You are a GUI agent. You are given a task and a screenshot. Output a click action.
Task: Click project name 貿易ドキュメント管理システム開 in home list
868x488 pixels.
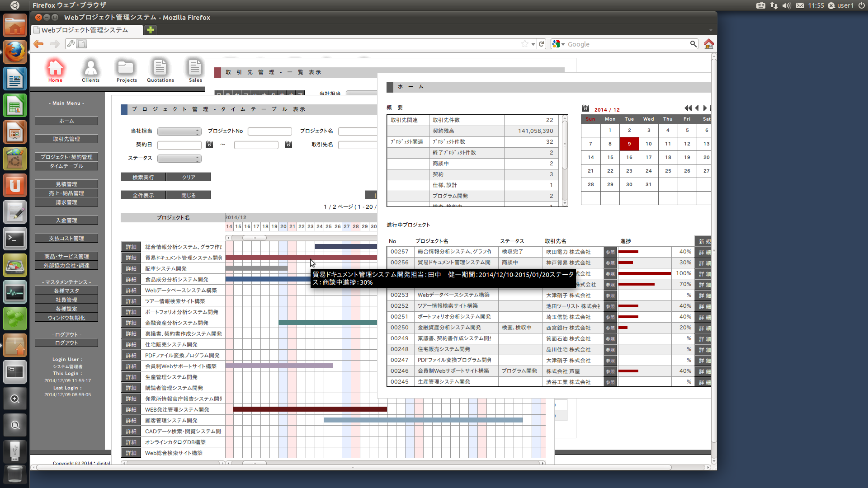click(x=454, y=263)
